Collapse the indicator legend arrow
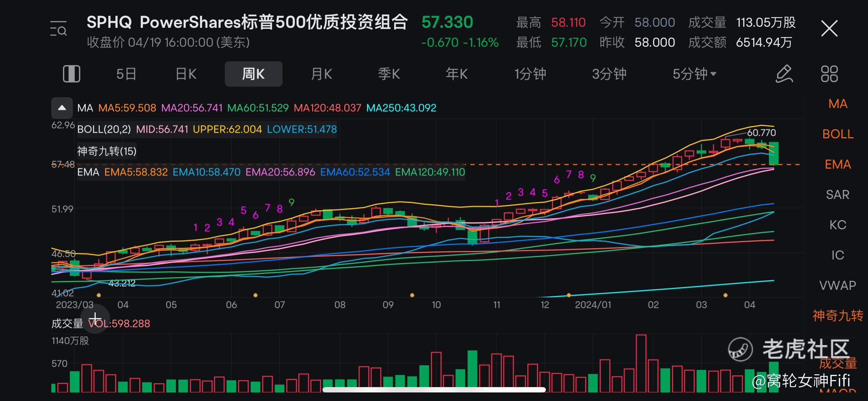 pos(62,108)
